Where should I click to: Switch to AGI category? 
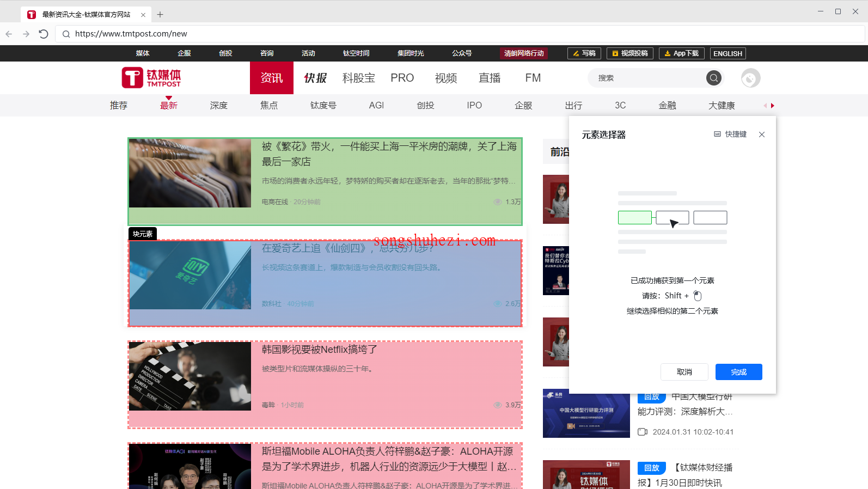click(x=376, y=106)
